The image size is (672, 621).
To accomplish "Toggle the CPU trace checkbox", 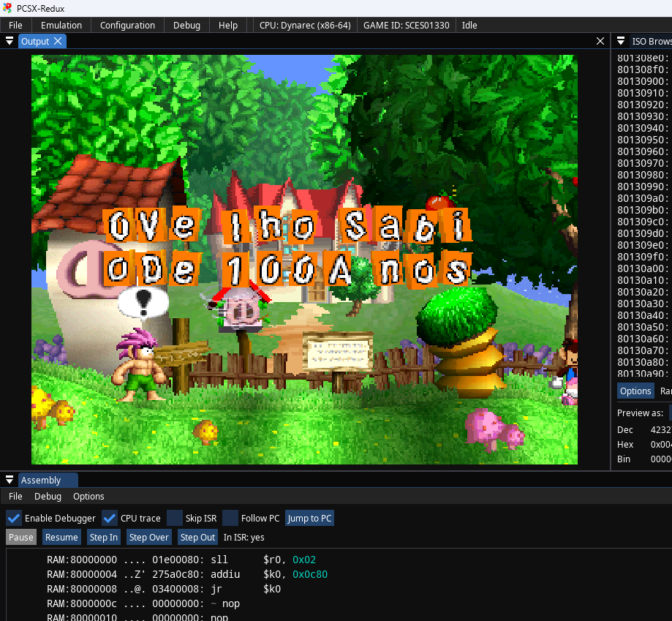I will tap(109, 518).
